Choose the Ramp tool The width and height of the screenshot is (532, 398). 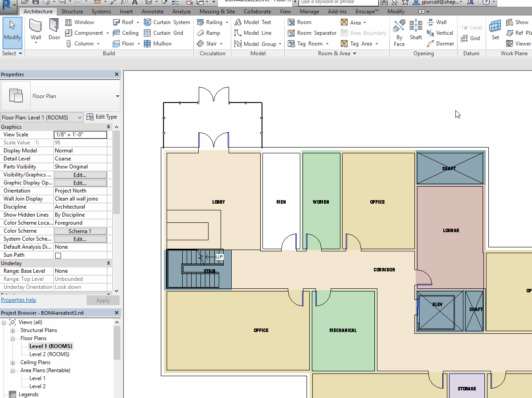(209, 33)
